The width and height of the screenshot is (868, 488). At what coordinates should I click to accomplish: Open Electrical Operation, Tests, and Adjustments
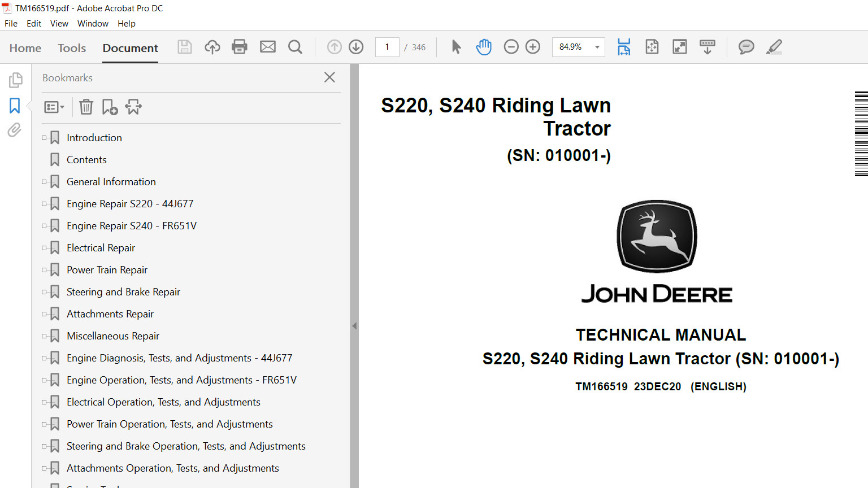(163, 402)
